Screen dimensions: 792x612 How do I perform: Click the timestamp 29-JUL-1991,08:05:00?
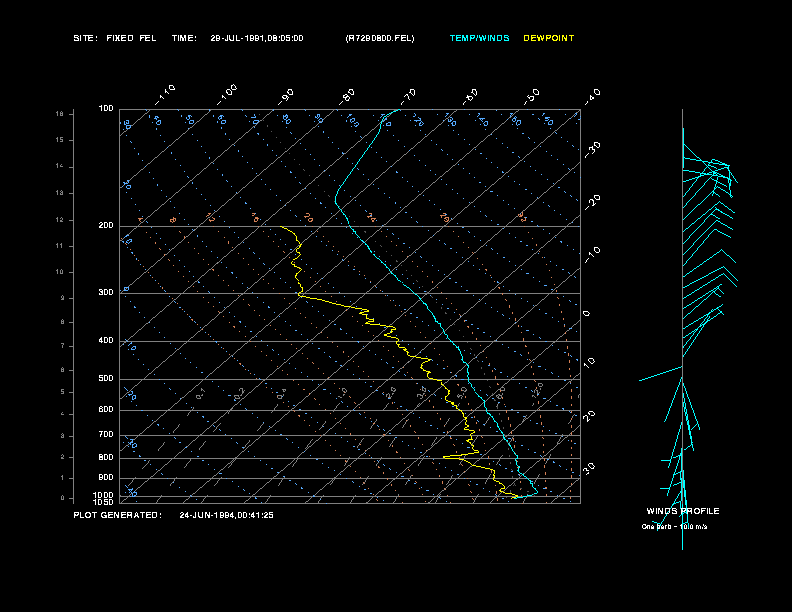[256, 38]
